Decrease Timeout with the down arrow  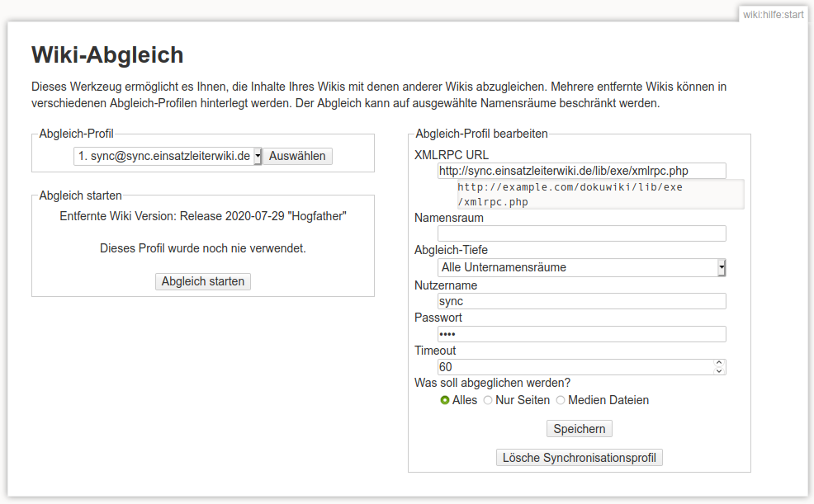[719, 371]
